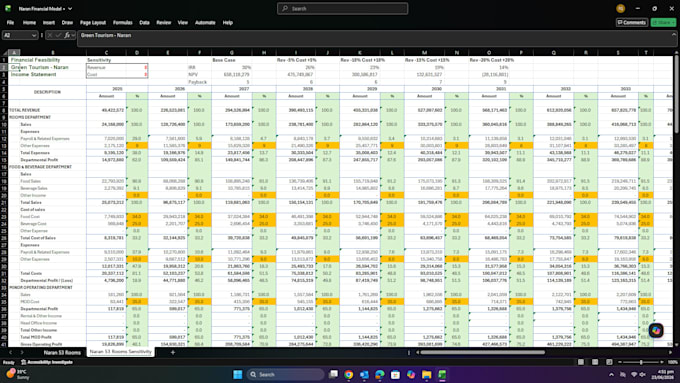The width and height of the screenshot is (680, 383).
Task: Click the formula bar Cancel X icon
Action: [x=50, y=36]
